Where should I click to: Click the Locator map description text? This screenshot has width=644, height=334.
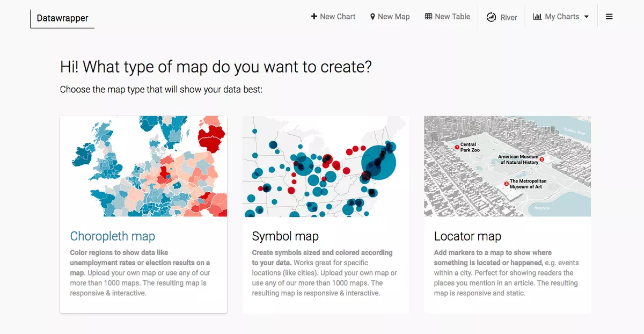coord(507,273)
